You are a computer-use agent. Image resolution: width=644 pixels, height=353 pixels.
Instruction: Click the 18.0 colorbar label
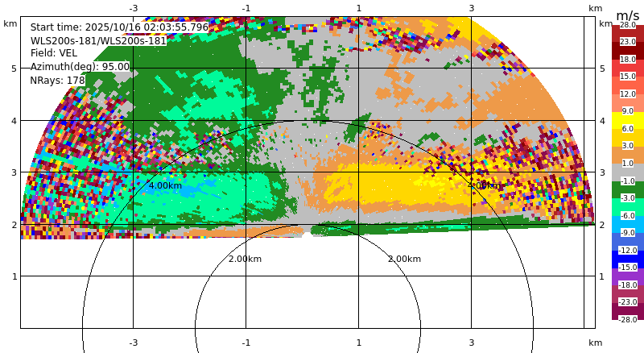coord(628,60)
